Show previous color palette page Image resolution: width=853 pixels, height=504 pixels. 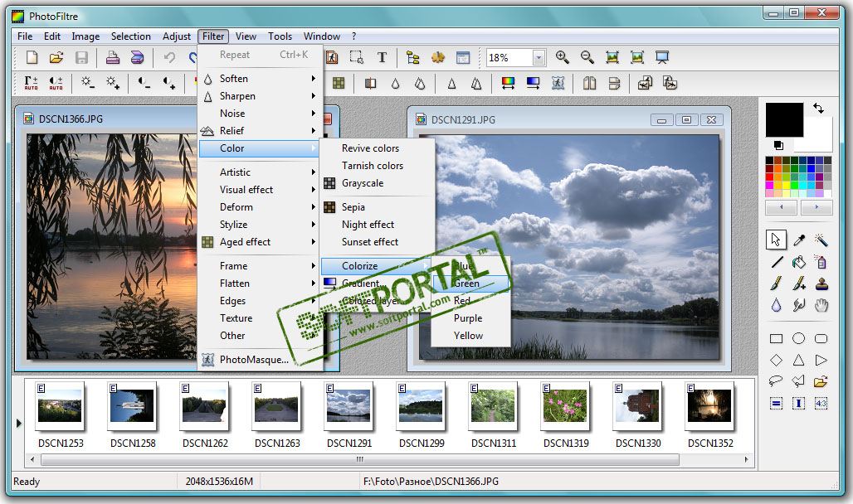(x=781, y=207)
